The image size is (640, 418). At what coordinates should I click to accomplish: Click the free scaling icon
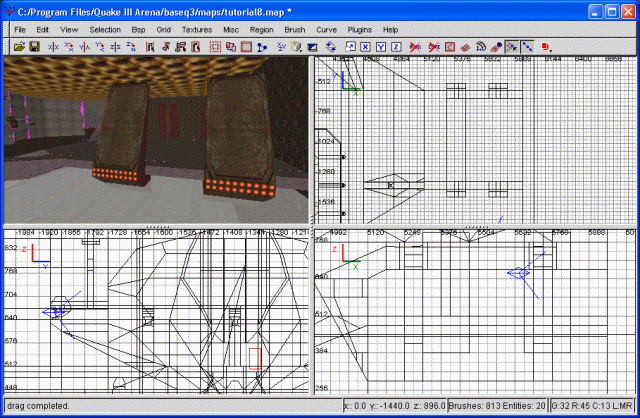point(350,47)
